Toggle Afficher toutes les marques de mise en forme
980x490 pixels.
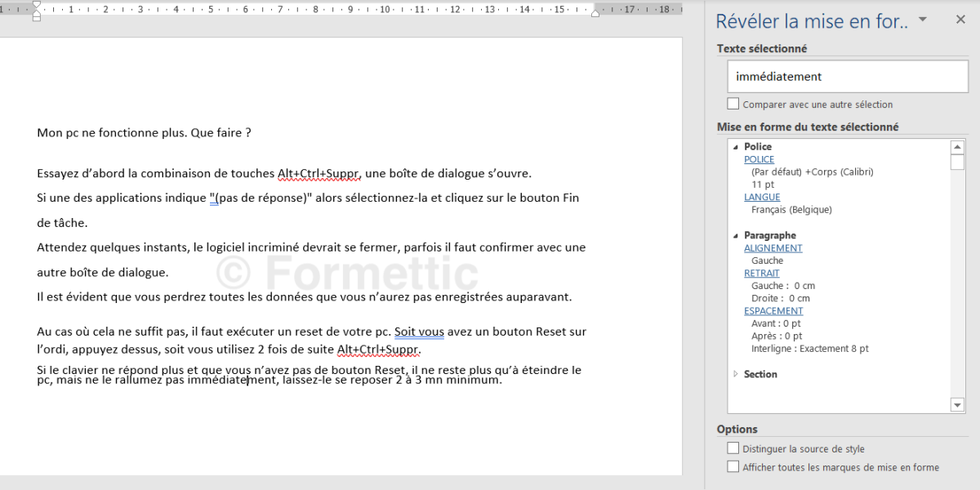[x=733, y=467]
